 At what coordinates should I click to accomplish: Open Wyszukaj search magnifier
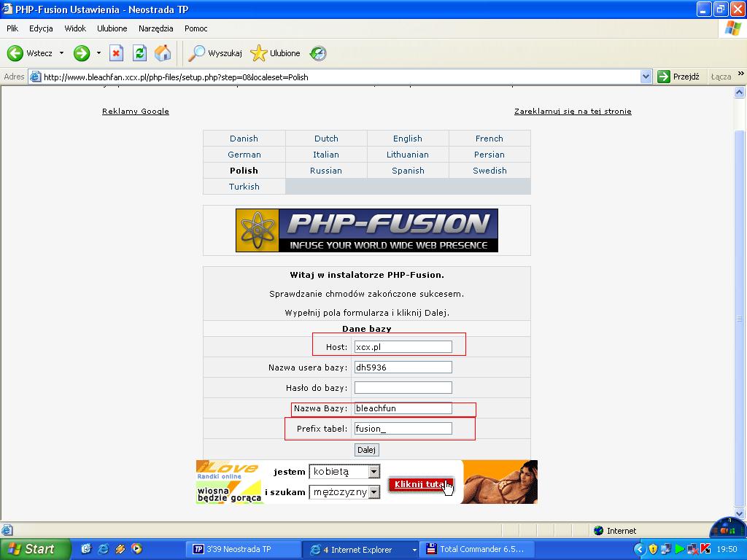[196, 53]
